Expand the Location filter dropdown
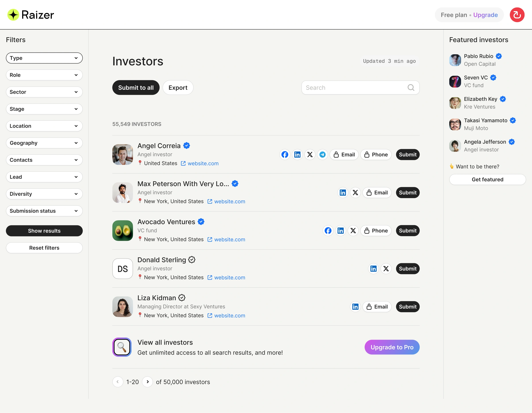532x413 pixels. point(44,126)
